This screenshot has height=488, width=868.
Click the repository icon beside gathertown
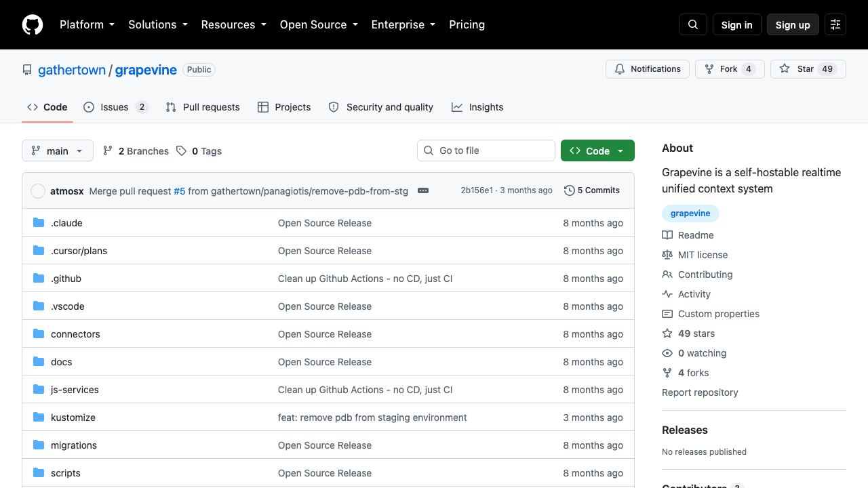(x=27, y=70)
